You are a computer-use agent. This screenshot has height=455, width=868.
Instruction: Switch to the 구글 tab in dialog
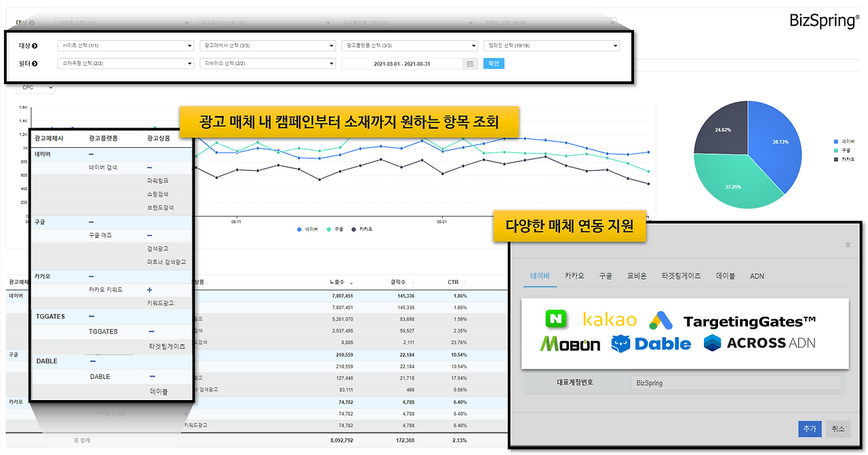click(606, 277)
